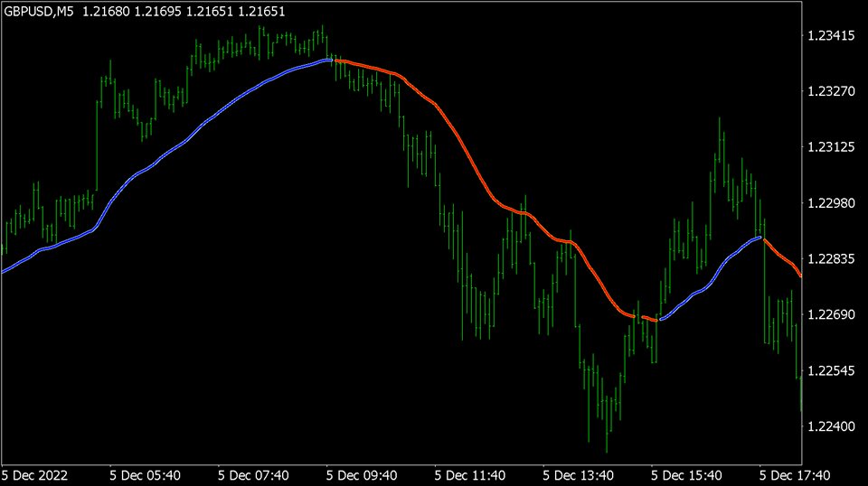This screenshot has width=868, height=486.
Task: Click the 5 Dec 15:40 time label
Action: pos(686,475)
